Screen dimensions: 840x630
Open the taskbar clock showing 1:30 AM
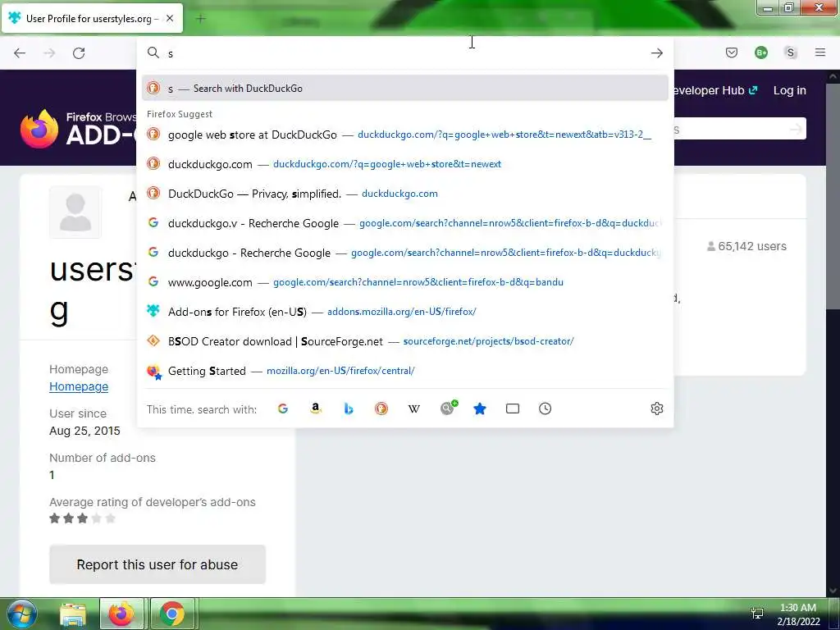click(798, 614)
